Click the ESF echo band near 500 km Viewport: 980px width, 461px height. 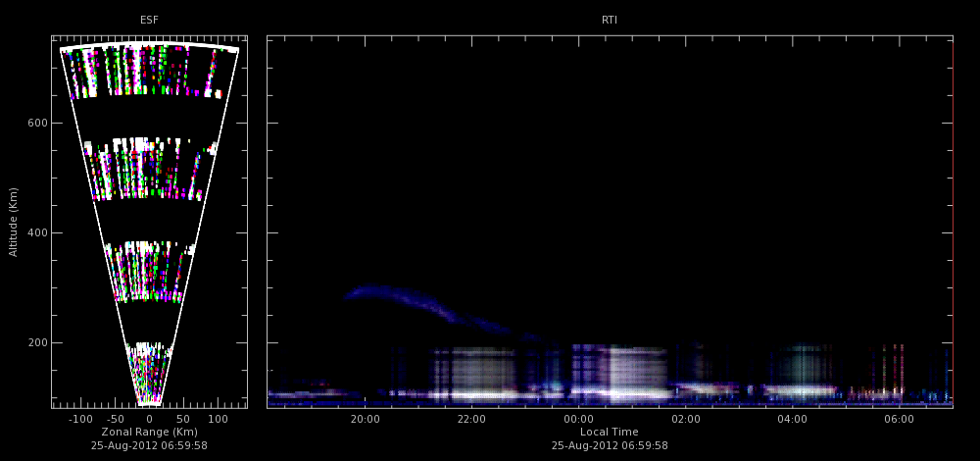[149, 169]
